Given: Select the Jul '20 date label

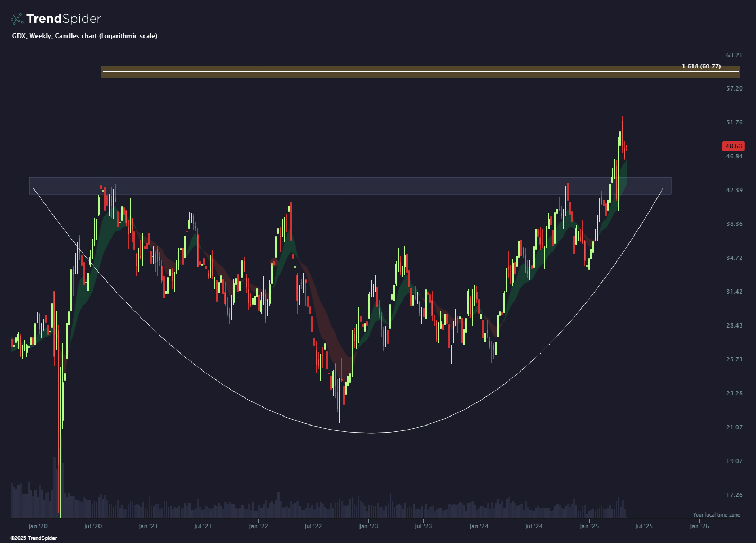Looking at the screenshot, I should (93, 526).
